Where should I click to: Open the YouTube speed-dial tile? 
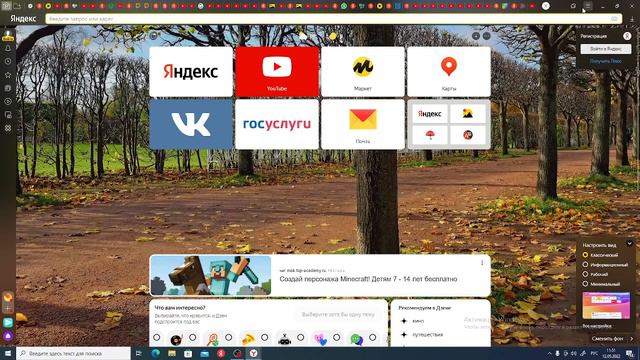(277, 72)
